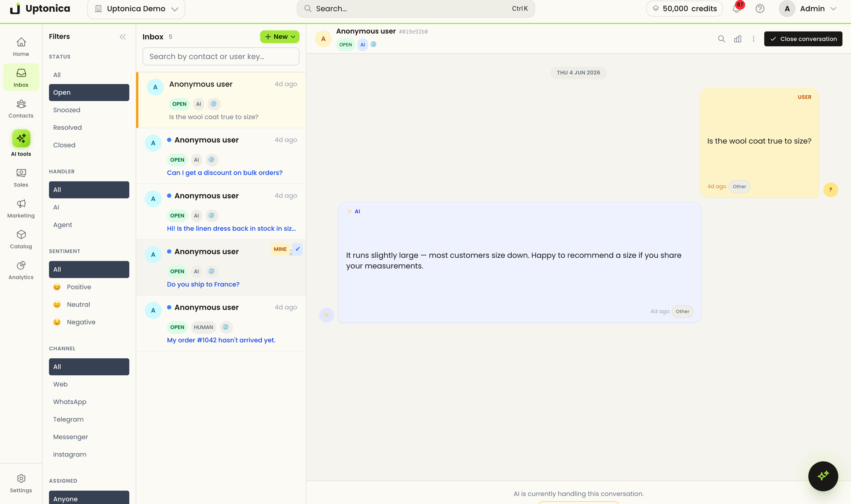Click the HUMAN tag on order conversation

[x=203, y=327]
